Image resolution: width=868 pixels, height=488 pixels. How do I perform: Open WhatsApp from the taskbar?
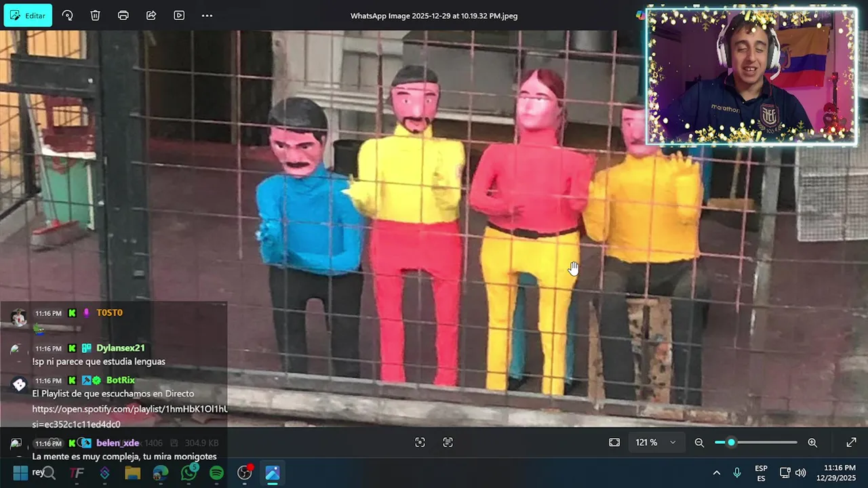(x=189, y=473)
